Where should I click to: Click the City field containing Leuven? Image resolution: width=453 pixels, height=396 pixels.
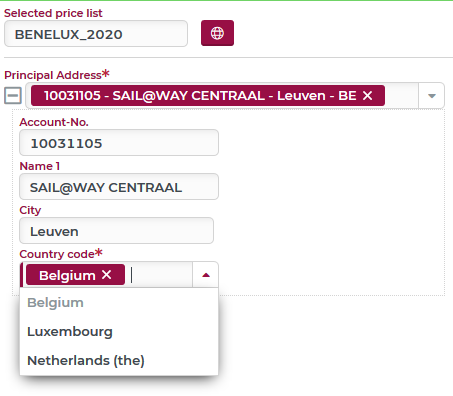click(116, 231)
